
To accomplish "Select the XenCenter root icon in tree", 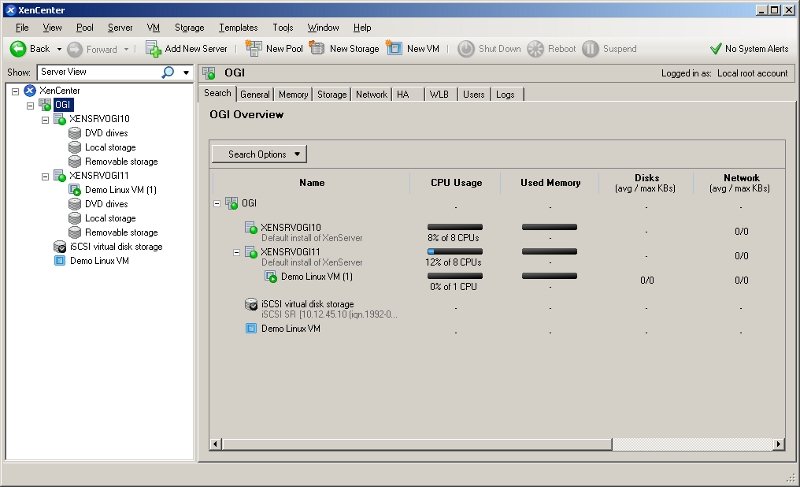I will (30, 91).
